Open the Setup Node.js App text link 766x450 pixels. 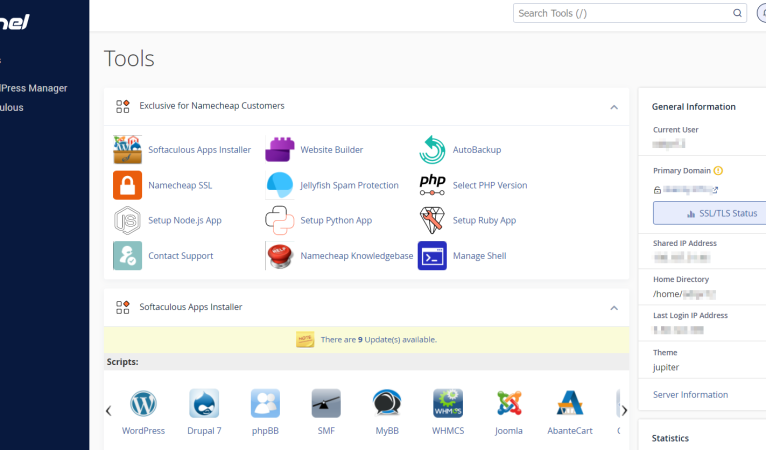[185, 220]
